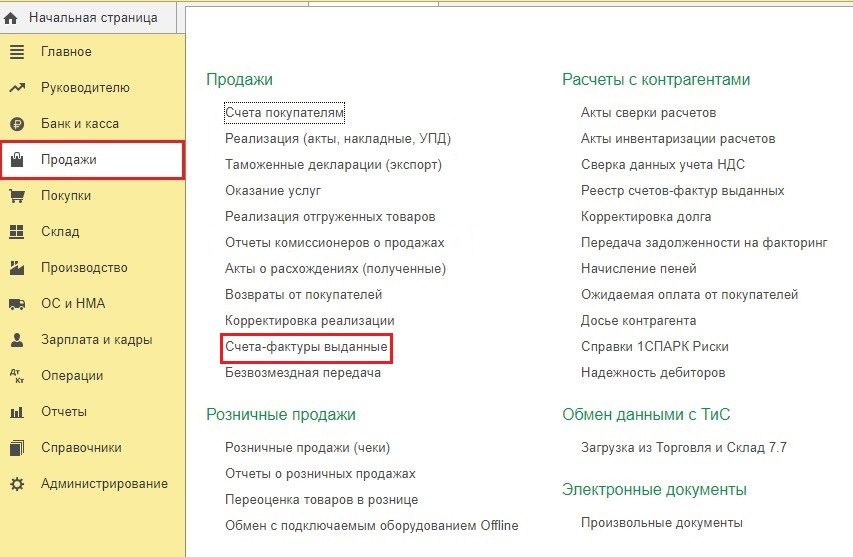Click the Справочники books icon
The width and height of the screenshot is (853, 557).
pos(17,448)
